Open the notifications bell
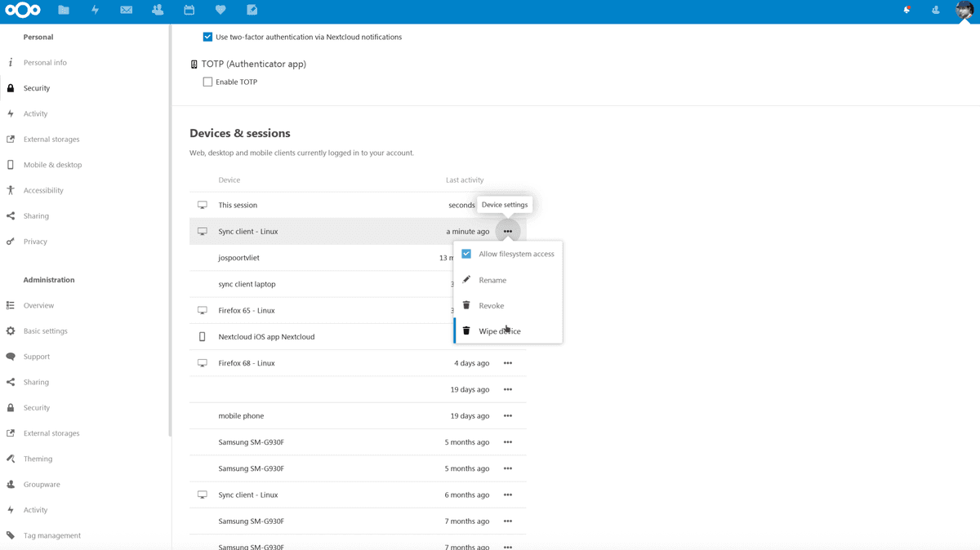This screenshot has height=550, width=980. pyautogui.click(x=906, y=10)
